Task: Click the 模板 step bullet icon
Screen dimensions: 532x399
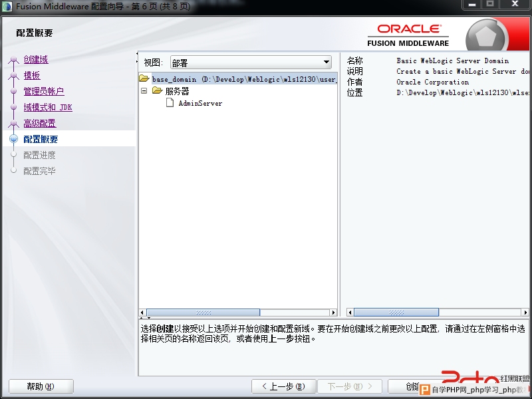Action: click(13, 76)
